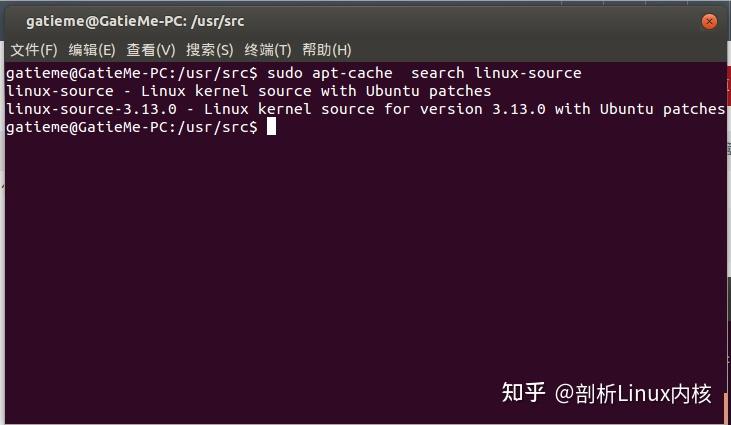Click the empty terminal area in the middle
The width and height of the screenshot is (731, 425).
366,256
